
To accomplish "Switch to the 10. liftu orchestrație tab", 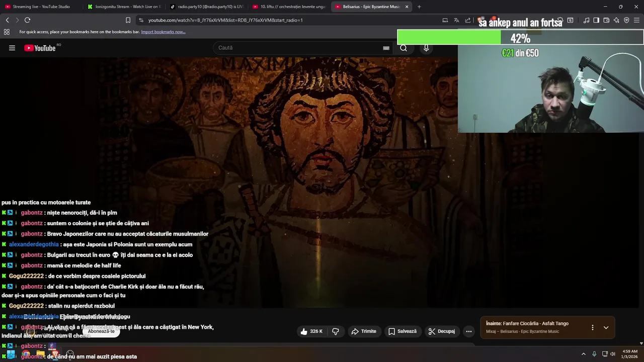I will coord(288,7).
